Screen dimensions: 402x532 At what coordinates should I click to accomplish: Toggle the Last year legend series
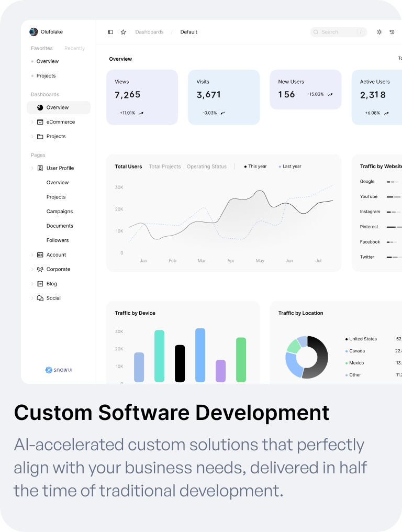tap(290, 167)
